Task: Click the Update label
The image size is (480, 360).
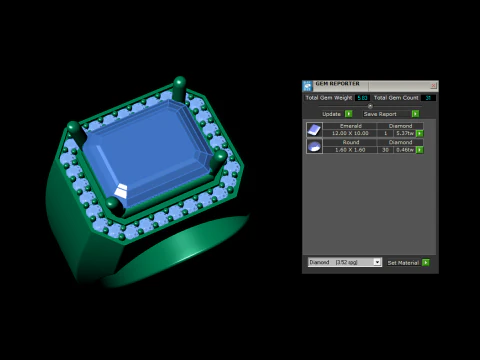Action: (331, 114)
